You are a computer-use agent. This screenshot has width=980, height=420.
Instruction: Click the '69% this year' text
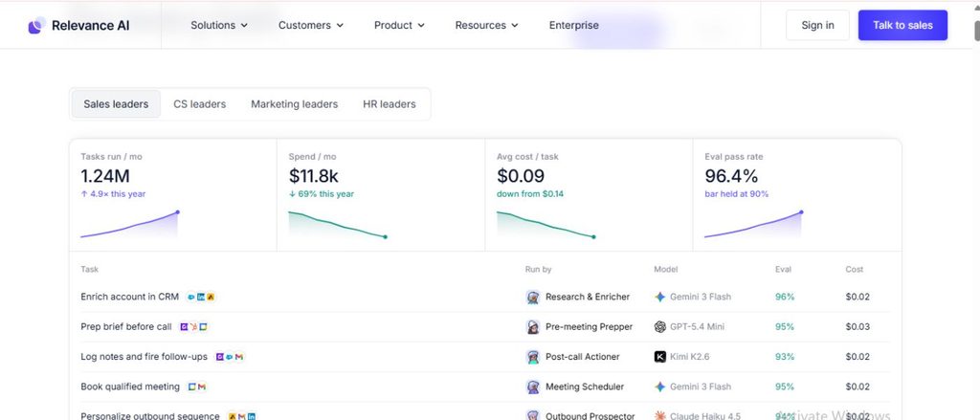click(x=325, y=194)
